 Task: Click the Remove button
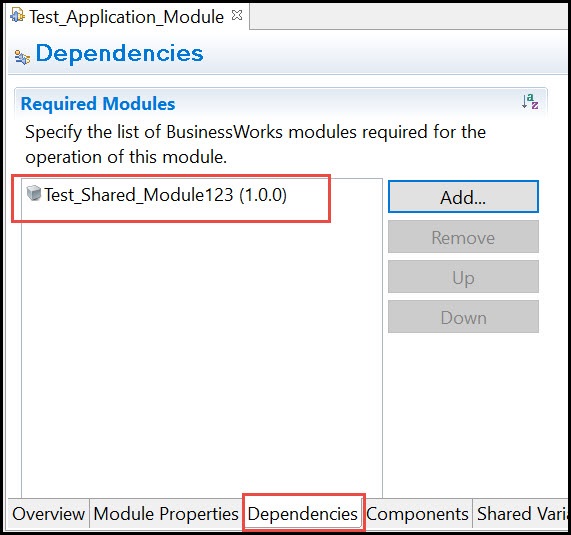463,237
